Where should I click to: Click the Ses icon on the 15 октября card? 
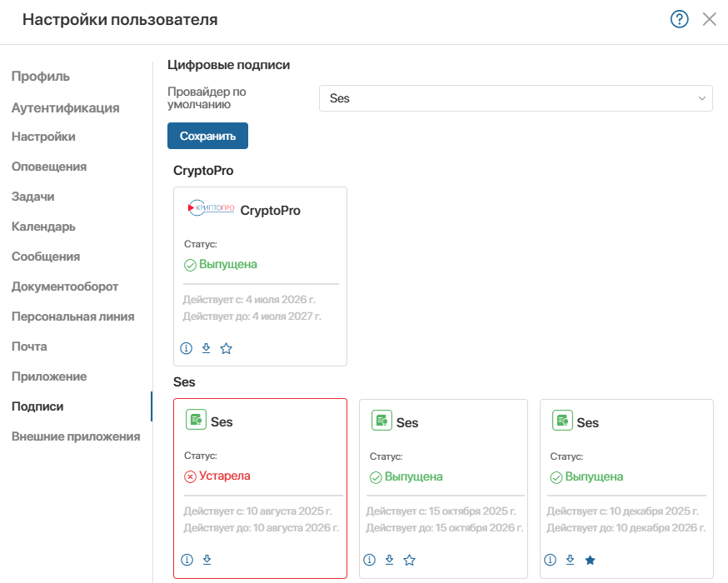pyautogui.click(x=381, y=421)
